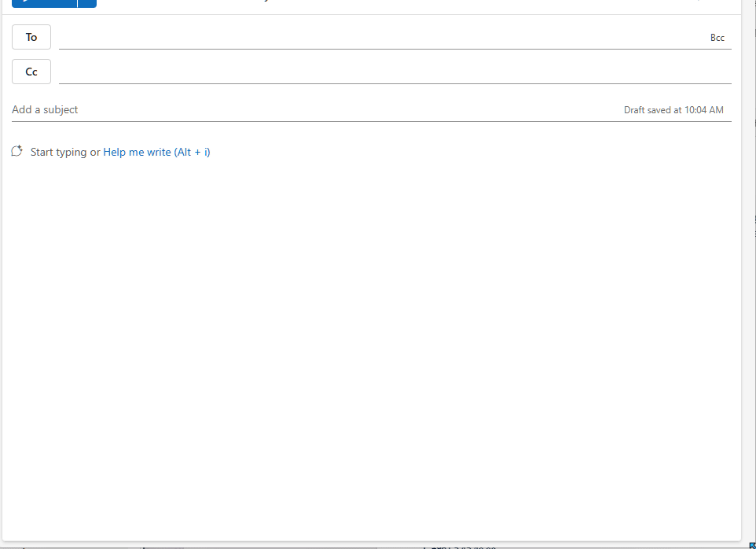Viewport: 756px width, 549px height.
Task: Click the Draft saved at 10:04 AM status
Action: click(x=673, y=110)
